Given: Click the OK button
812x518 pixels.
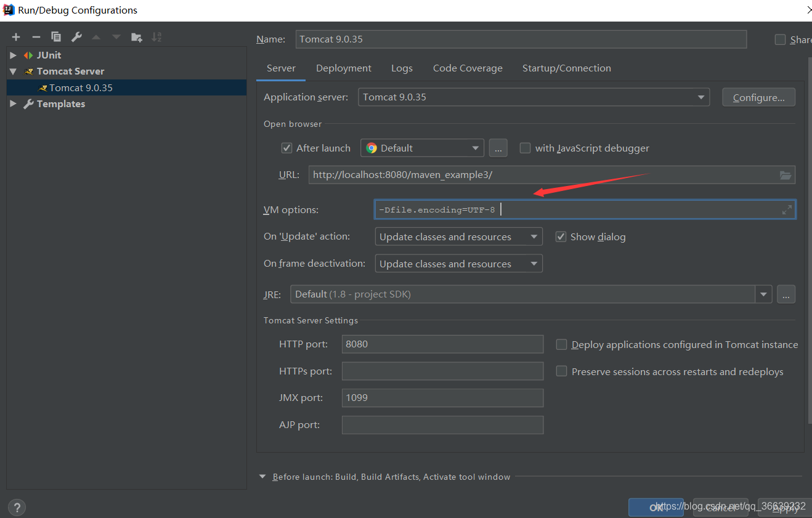Looking at the screenshot, I should (656, 508).
